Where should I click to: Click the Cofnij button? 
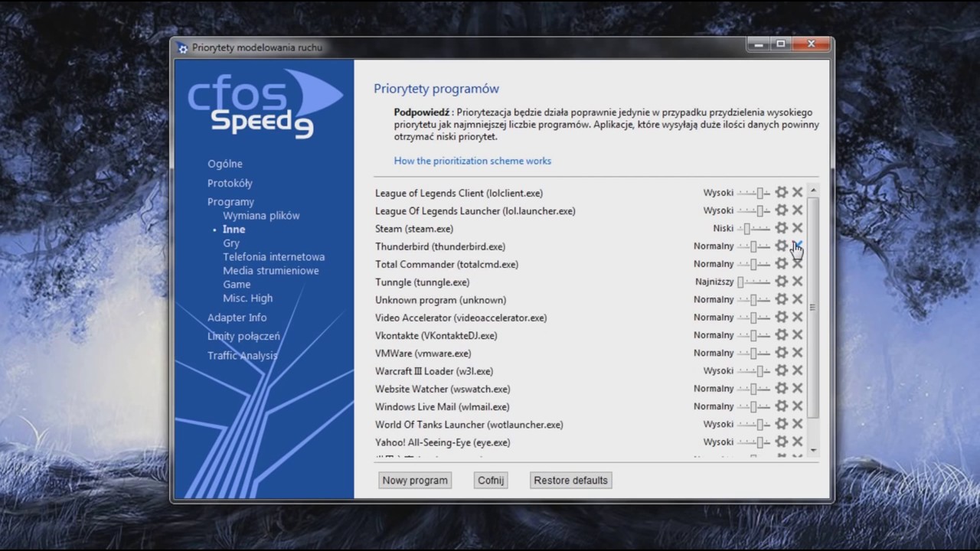(491, 481)
